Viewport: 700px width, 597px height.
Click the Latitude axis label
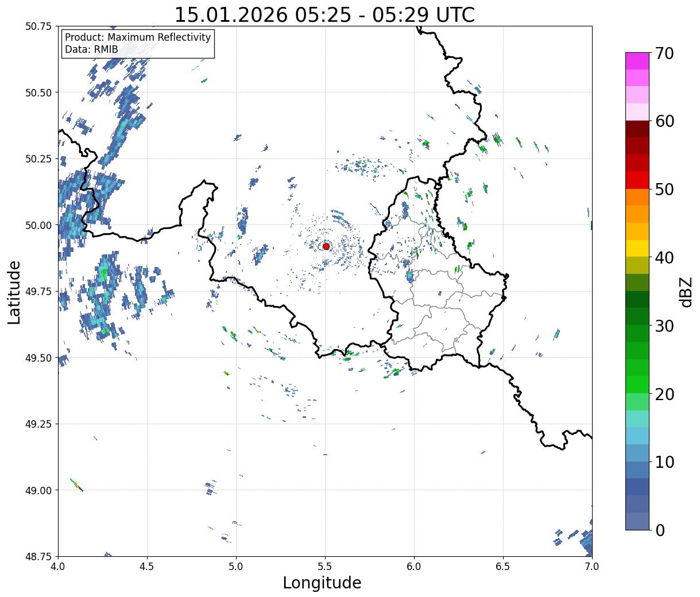click(x=14, y=292)
